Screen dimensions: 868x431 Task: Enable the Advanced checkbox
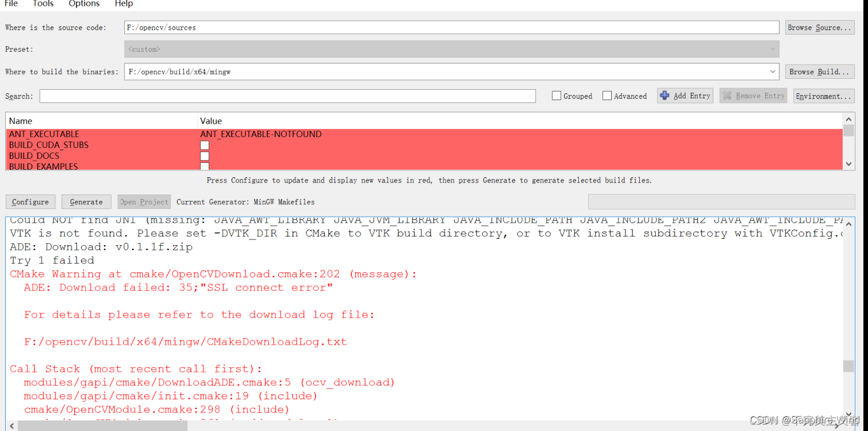coord(607,96)
